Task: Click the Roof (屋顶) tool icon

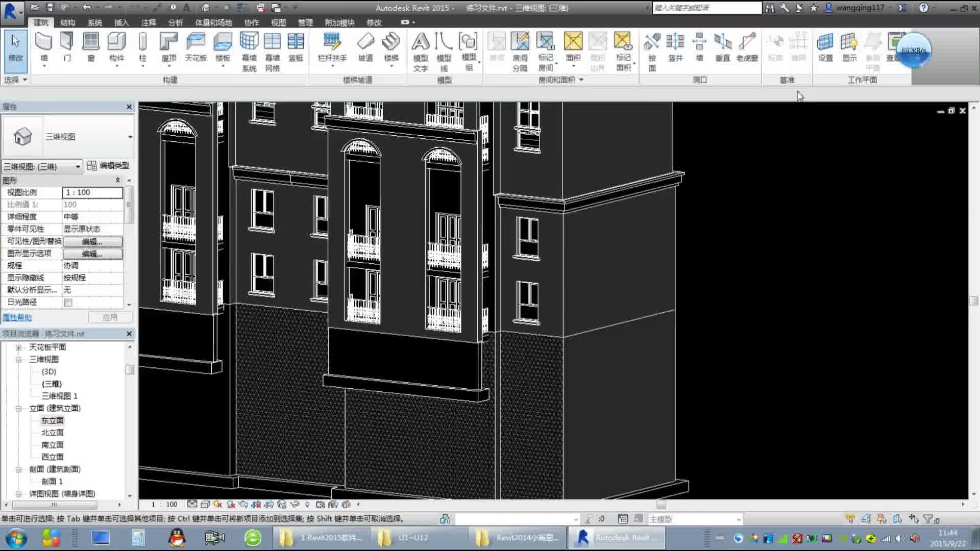Action: pyautogui.click(x=168, y=42)
